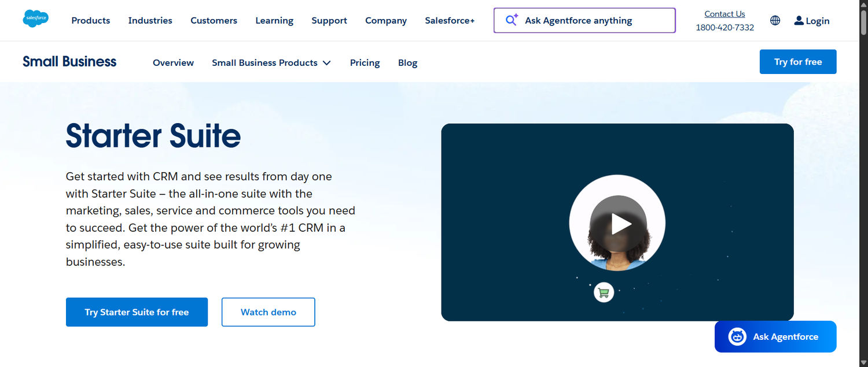
Task: Click the Salesforce cloud logo
Action: [35, 18]
